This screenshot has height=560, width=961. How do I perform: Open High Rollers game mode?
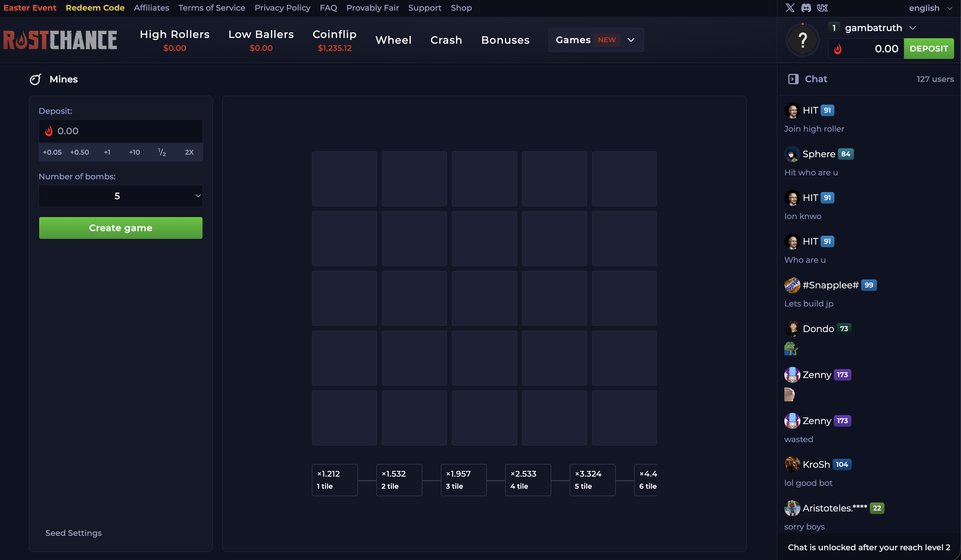point(175,40)
